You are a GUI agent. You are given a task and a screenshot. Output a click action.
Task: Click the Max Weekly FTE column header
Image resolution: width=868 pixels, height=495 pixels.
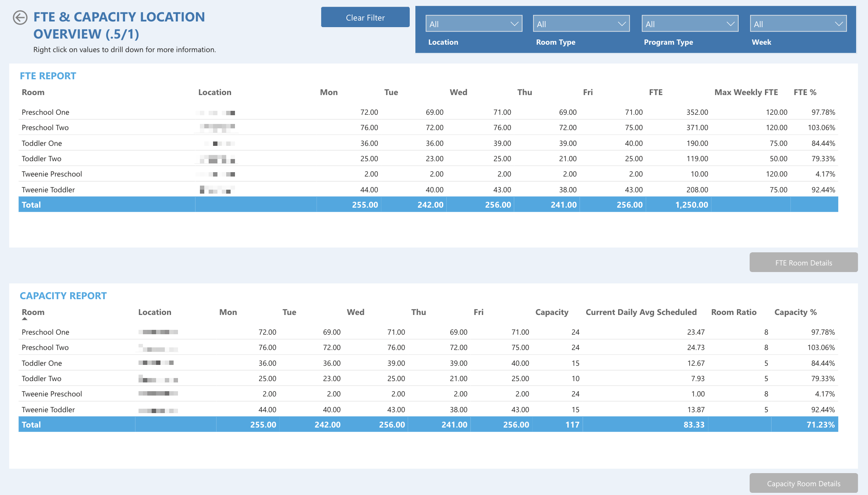click(746, 92)
